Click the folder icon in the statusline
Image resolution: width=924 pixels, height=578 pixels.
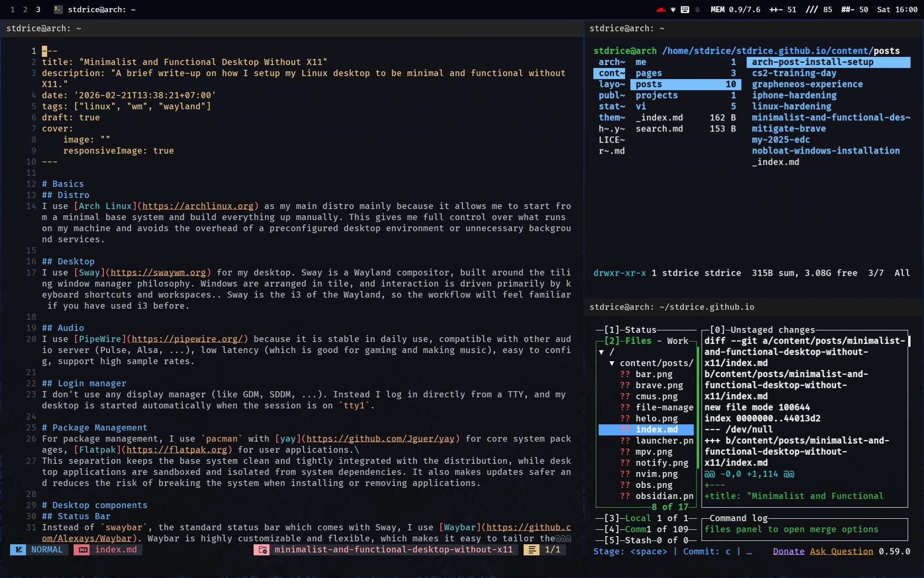[263, 550]
